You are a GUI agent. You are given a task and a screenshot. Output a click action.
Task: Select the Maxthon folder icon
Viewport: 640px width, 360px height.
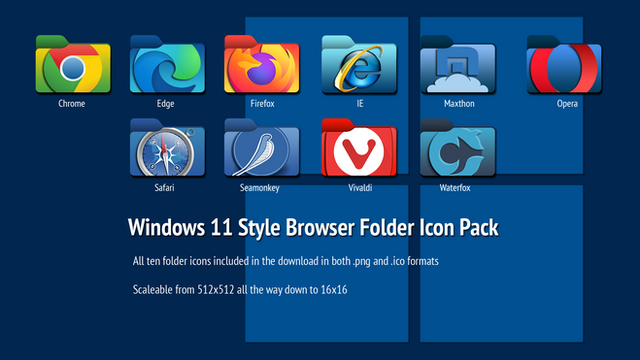[x=458, y=64]
